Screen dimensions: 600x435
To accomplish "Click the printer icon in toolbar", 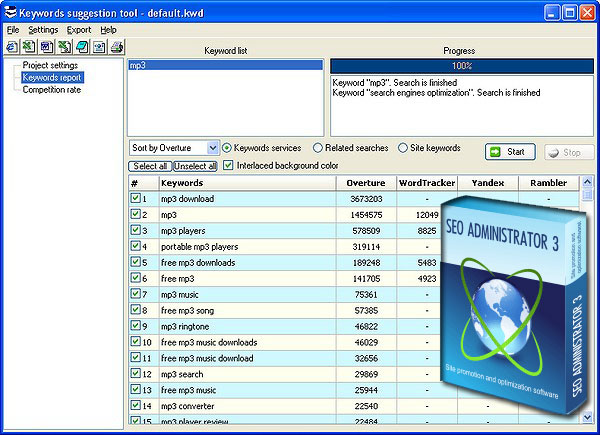I will 117,47.
